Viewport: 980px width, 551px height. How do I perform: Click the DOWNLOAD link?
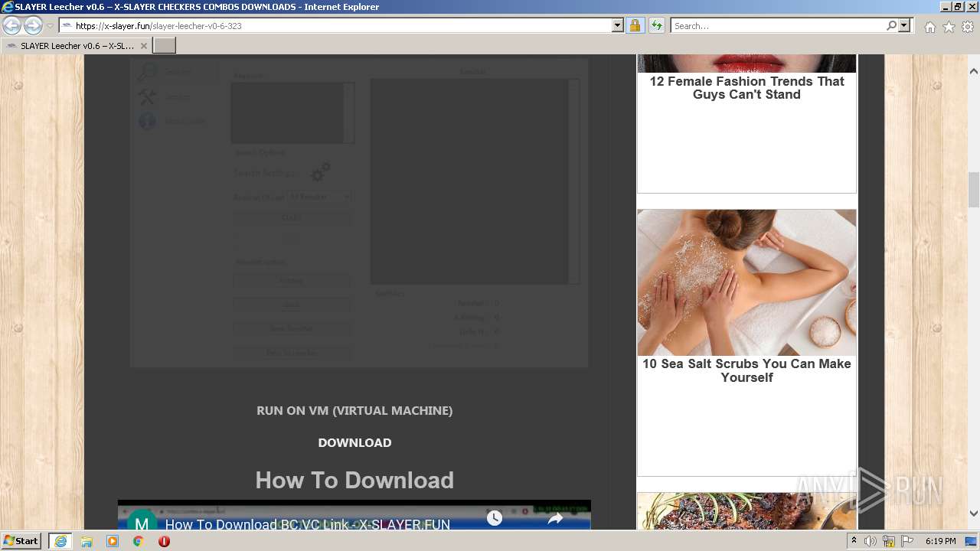354,442
